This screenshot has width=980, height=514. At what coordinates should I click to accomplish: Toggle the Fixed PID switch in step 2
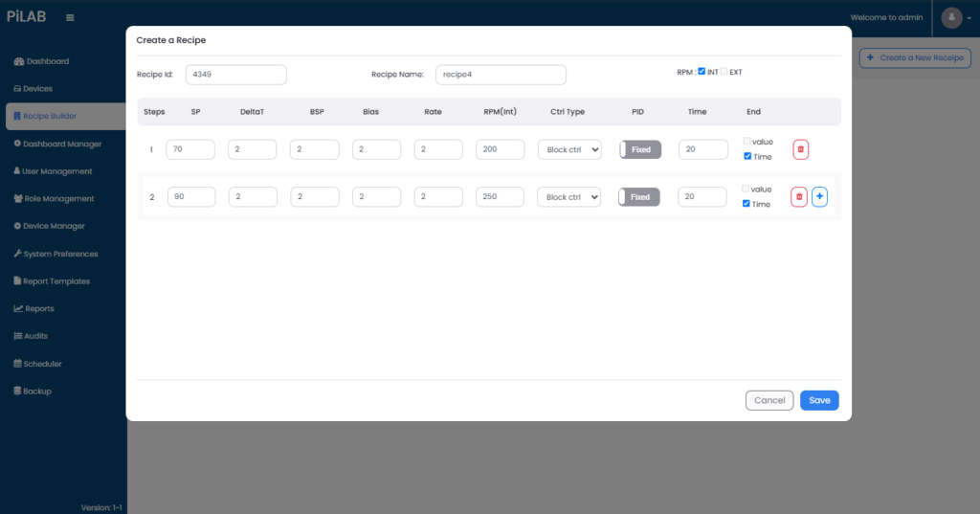click(x=640, y=197)
